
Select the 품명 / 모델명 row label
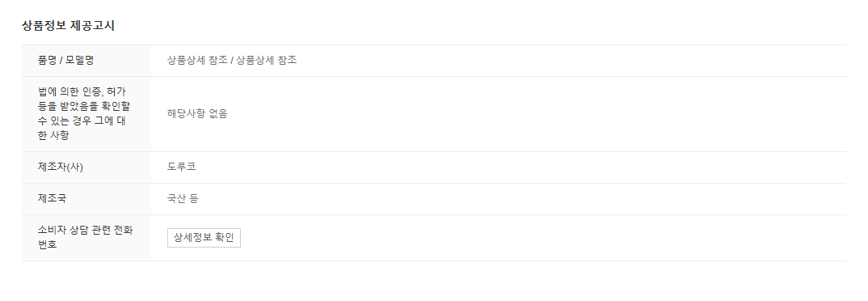pyautogui.click(x=66, y=61)
